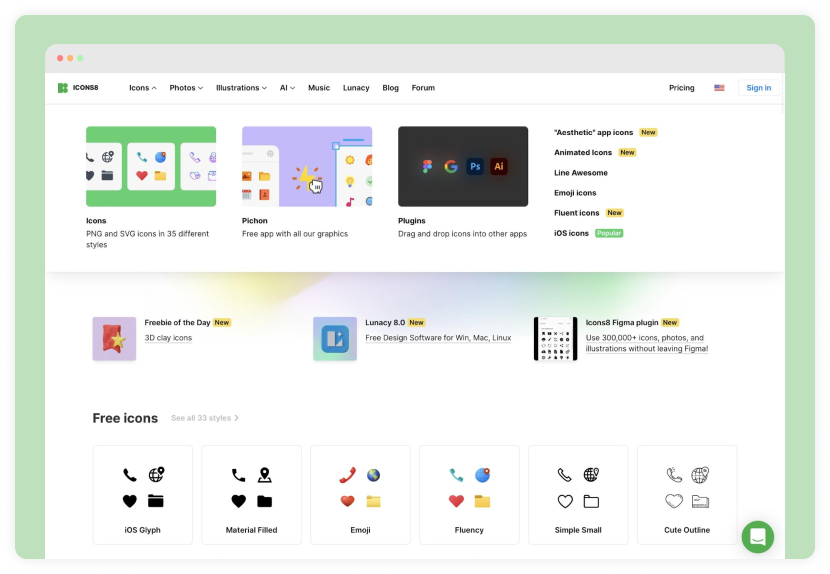Open the green chat support bubble
This screenshot has width=830, height=574.
pos(757,536)
